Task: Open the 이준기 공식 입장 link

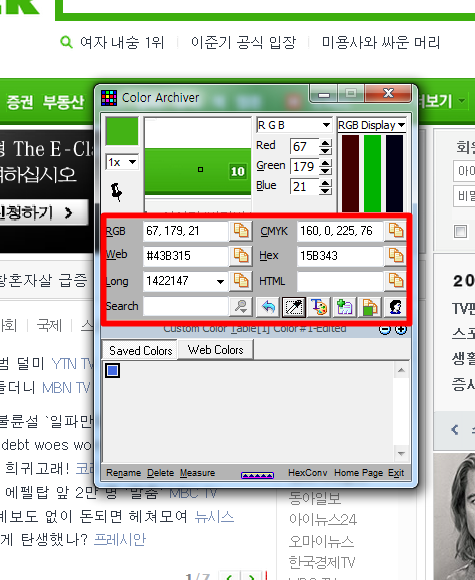Action: coord(243,43)
